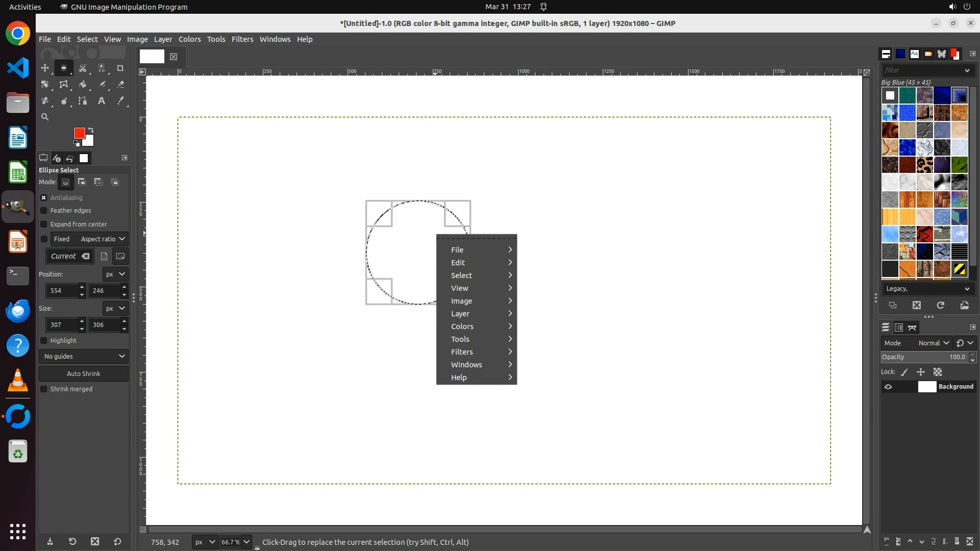Select the Color Picker eyedropper tool
This screenshot has width=980, height=551.
(120, 101)
